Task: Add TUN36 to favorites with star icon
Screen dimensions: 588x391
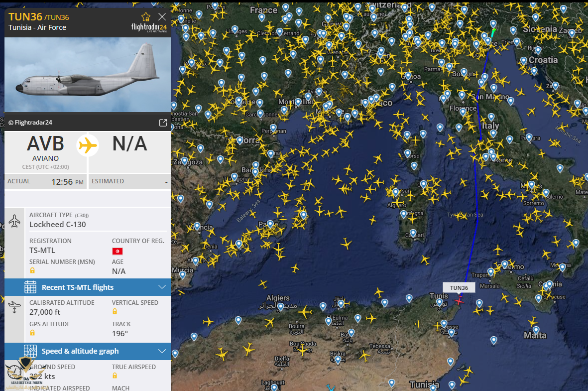Action: (x=146, y=16)
